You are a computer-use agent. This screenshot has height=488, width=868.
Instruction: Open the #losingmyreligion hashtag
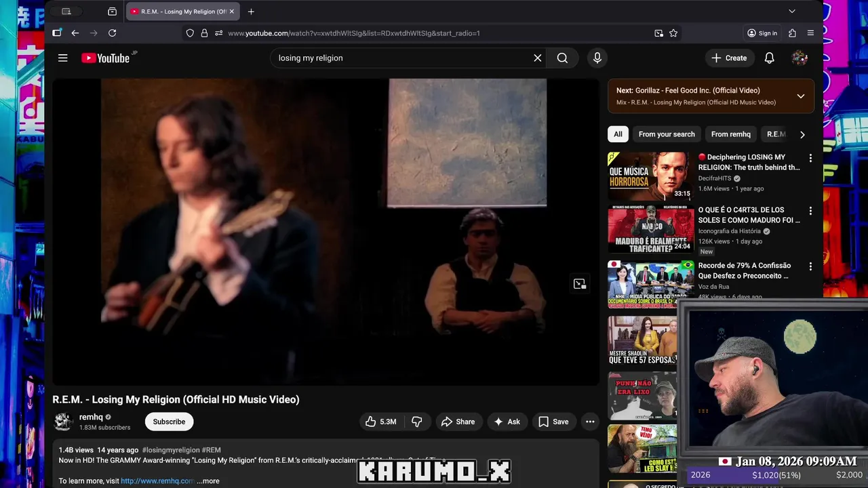pos(171,450)
